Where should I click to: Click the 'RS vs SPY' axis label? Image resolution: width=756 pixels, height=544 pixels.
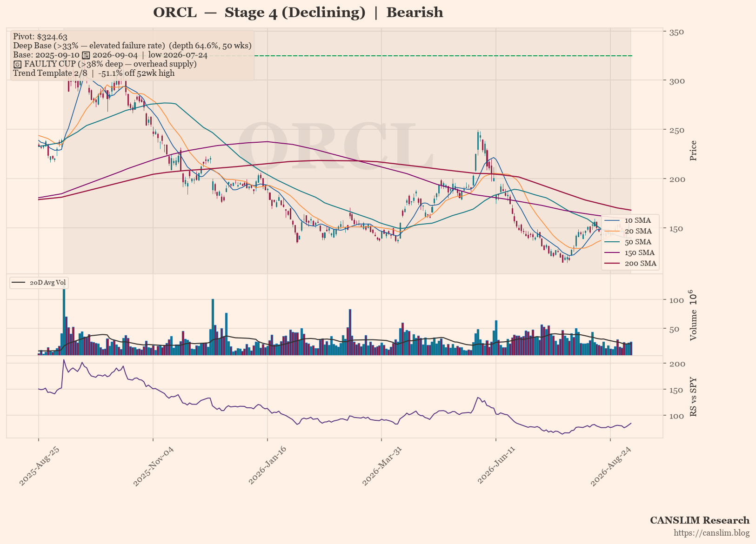(694, 396)
